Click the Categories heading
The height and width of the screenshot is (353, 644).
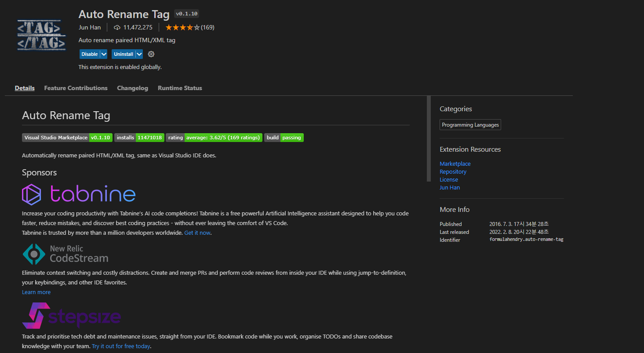point(456,109)
